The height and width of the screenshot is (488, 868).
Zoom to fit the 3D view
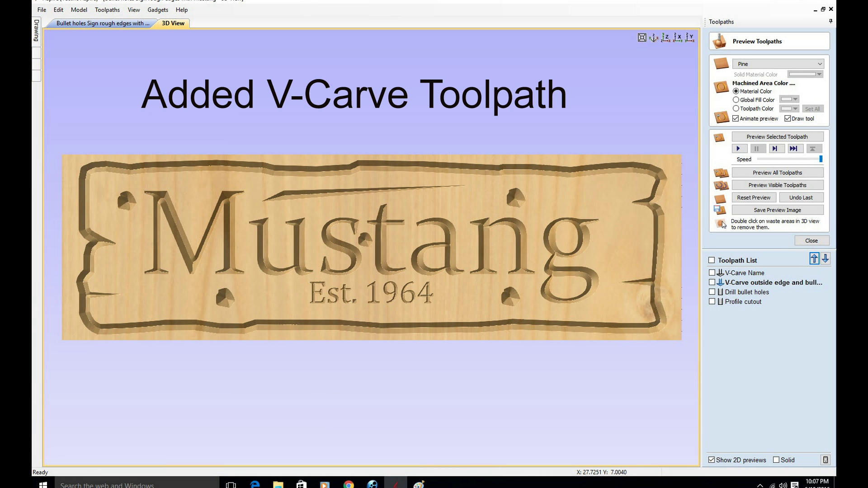coord(642,38)
